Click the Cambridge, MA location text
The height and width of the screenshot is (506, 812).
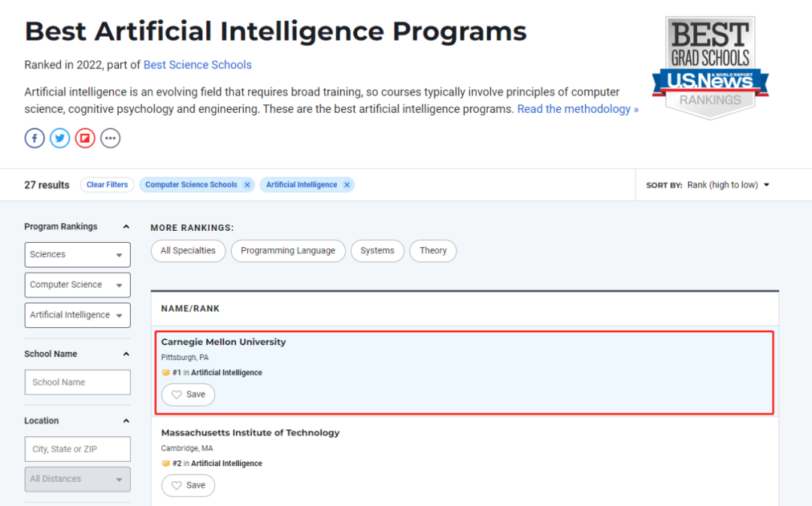click(x=187, y=448)
